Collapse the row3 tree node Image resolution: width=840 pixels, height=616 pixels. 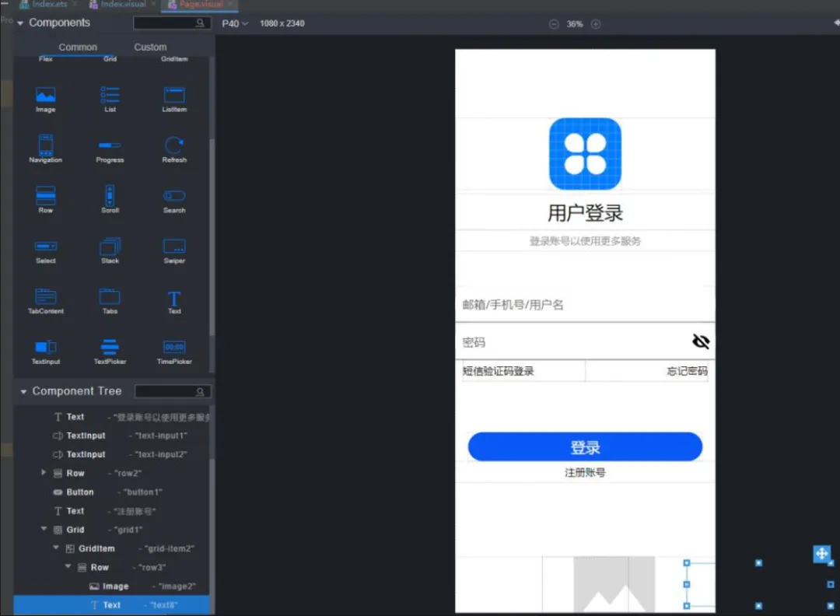68,566
